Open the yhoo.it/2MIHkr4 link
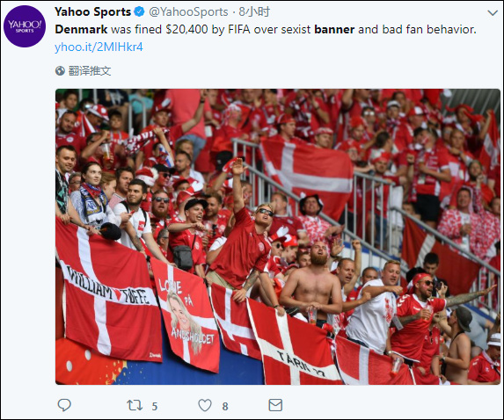 click(x=99, y=47)
